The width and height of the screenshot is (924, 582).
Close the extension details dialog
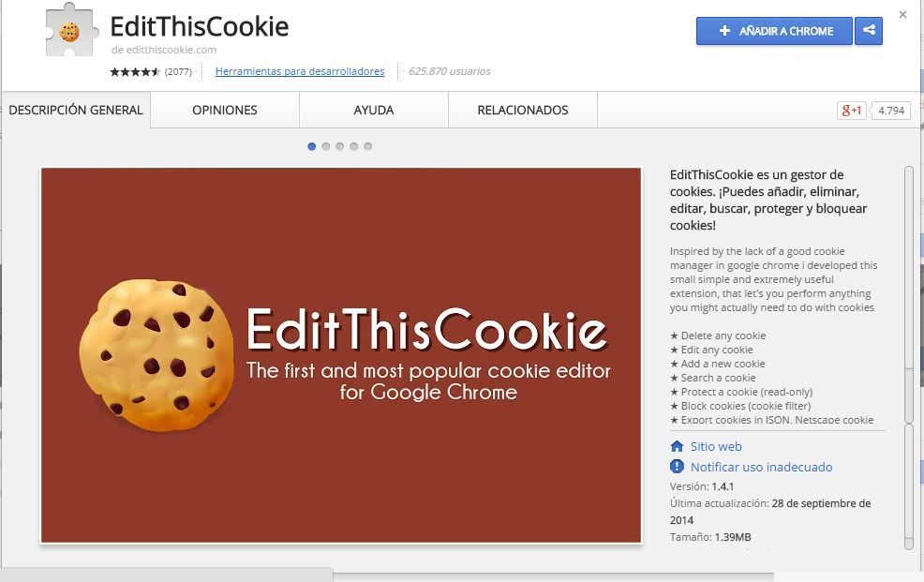pos(902,15)
